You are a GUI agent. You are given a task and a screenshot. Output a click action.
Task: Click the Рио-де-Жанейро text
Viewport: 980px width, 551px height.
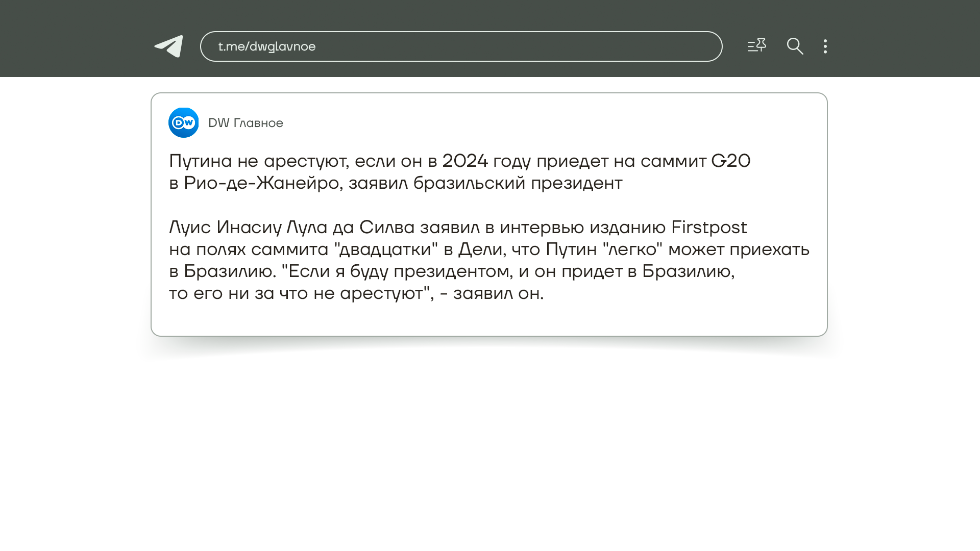coord(261,183)
